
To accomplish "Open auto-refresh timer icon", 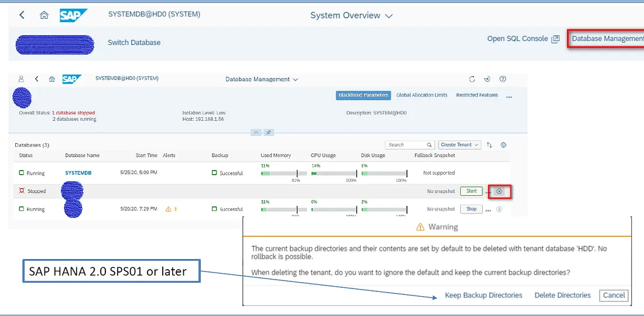I will click(x=487, y=79).
